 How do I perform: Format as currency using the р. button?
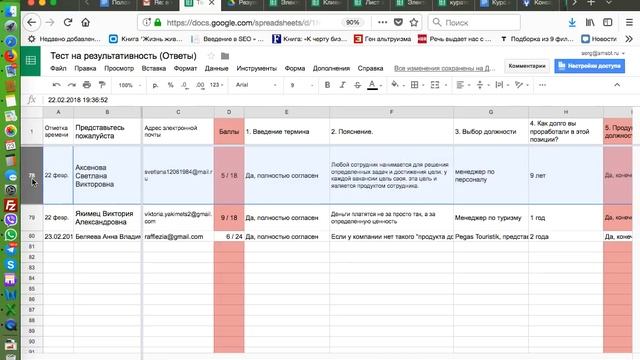[x=155, y=85]
